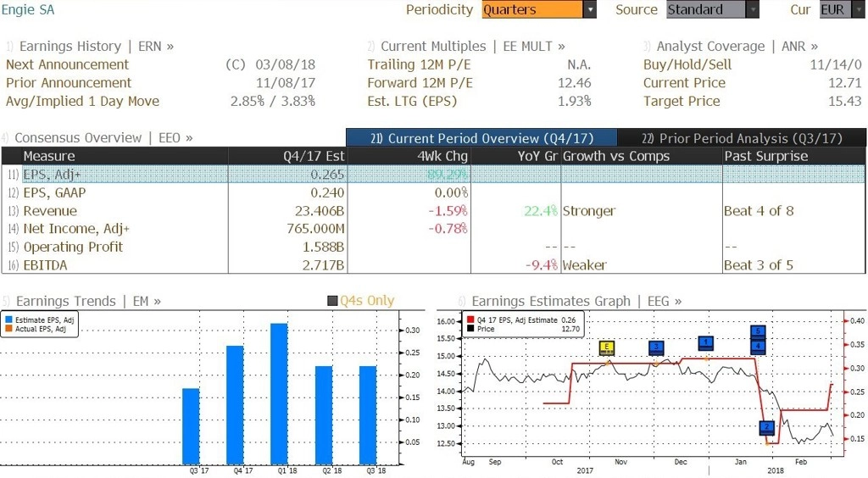Click Forward 12M P/E value 12.46
The image size is (868, 478).
tap(574, 83)
